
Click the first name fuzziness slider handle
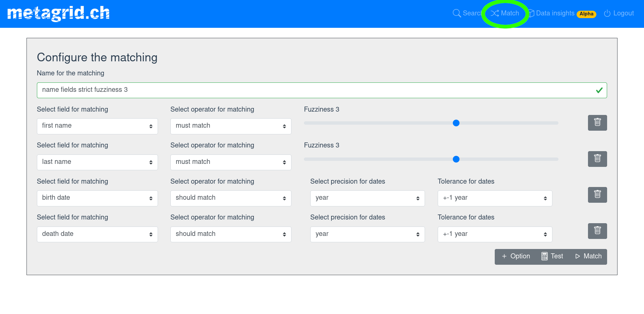(456, 123)
